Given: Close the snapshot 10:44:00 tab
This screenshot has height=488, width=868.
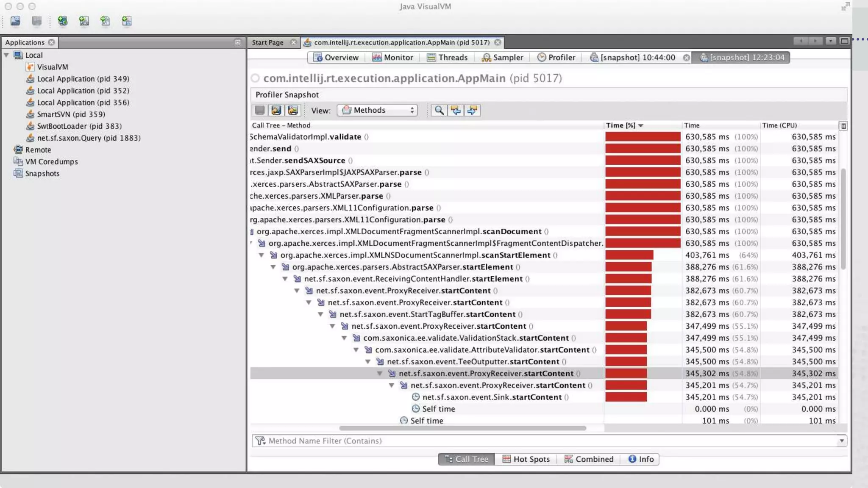Looking at the screenshot, I should click(686, 58).
